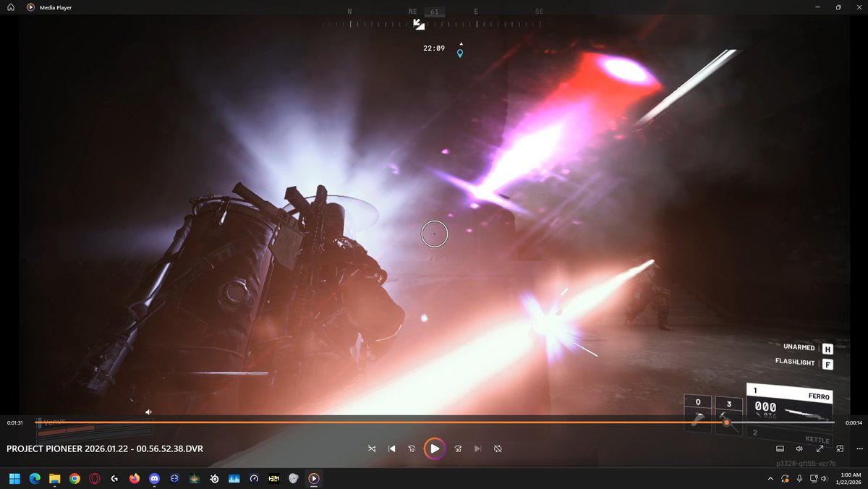This screenshot has width=868, height=489.
Task: Click the Media Player taskbar icon
Action: point(314,478)
